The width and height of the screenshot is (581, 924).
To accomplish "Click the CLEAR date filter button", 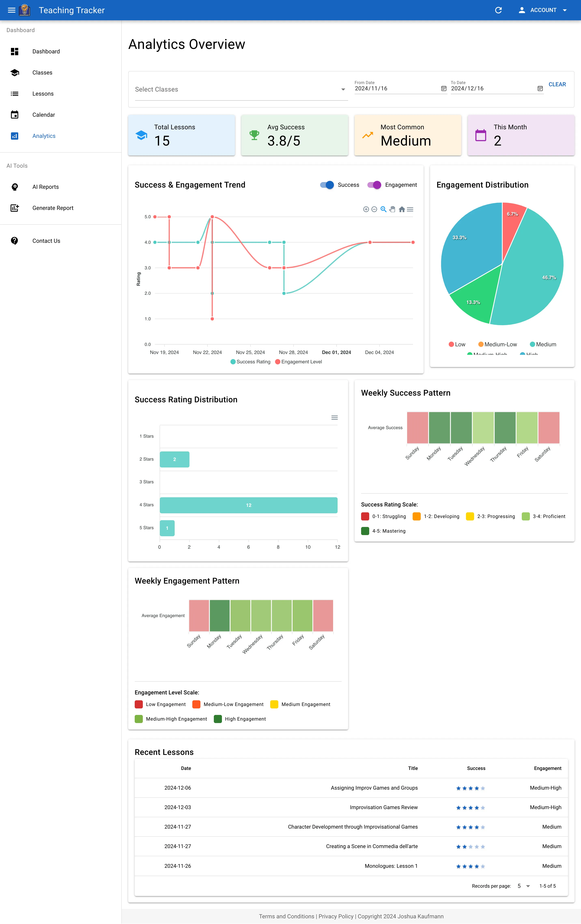I will (557, 84).
